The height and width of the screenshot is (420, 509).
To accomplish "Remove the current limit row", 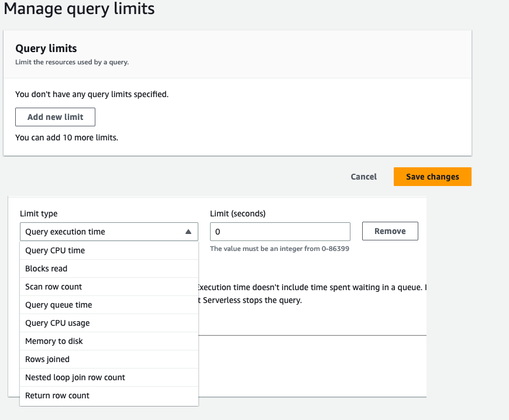I will (390, 231).
